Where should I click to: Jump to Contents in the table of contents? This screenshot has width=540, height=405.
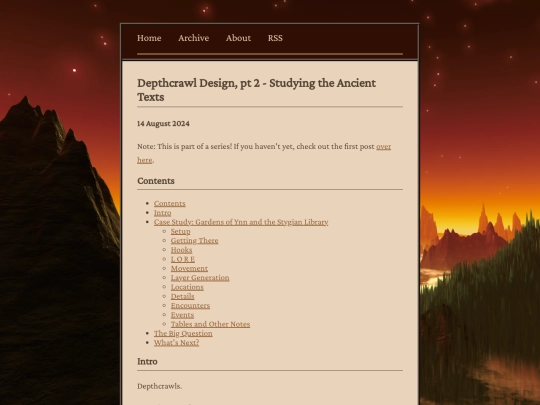tap(170, 203)
